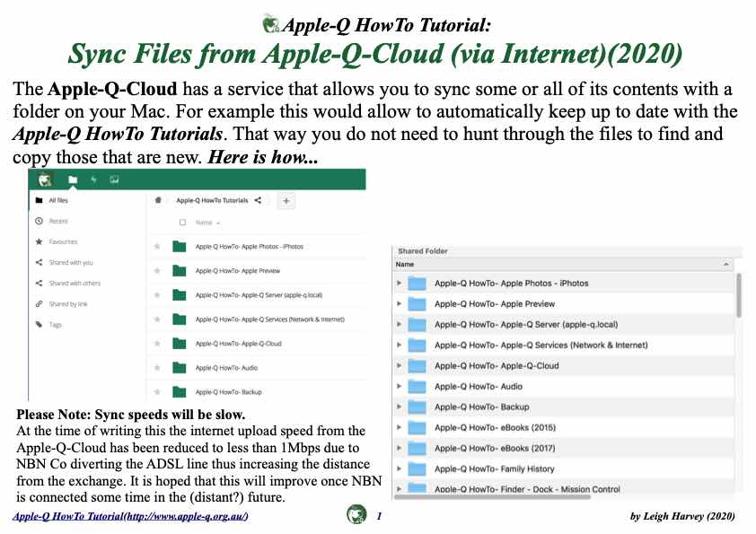Image resolution: width=756 pixels, height=534 pixels.
Task: Expand Audio in Shared Folder list
Action: pyautogui.click(x=400, y=386)
